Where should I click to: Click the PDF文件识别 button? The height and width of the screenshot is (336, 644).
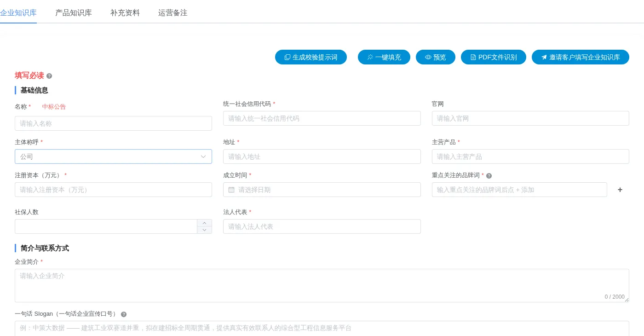coord(494,57)
